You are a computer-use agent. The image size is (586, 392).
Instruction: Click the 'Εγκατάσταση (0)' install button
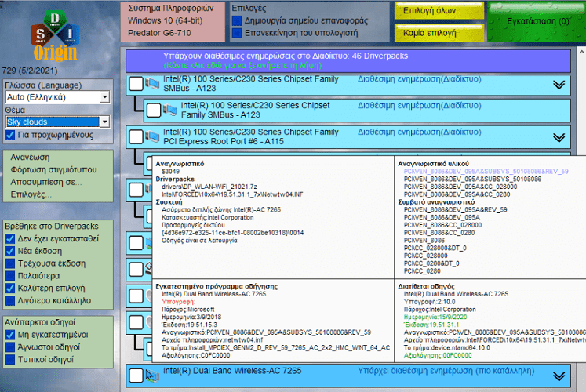click(x=537, y=21)
